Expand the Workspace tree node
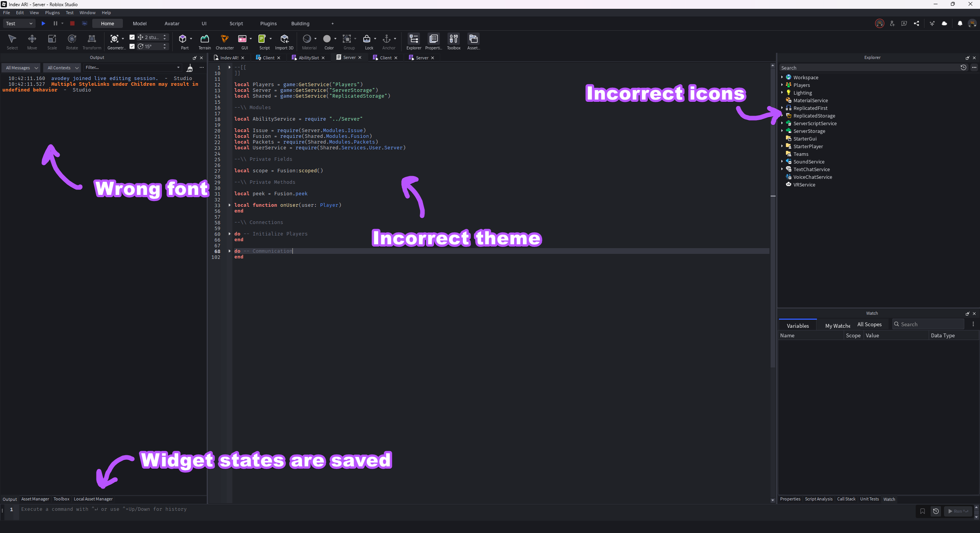The height and width of the screenshot is (533, 980). pyautogui.click(x=782, y=77)
